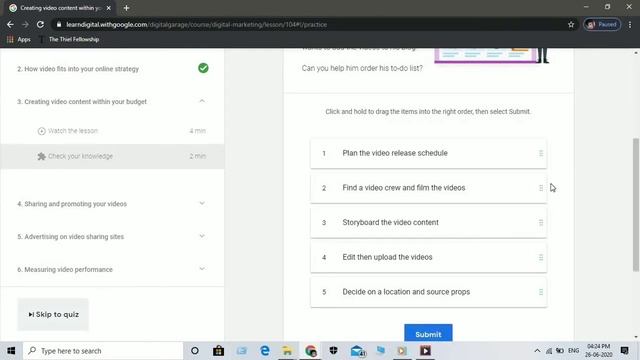The height and width of the screenshot is (360, 640).
Task: Select item Decide on a location and source props
Action: (x=428, y=292)
